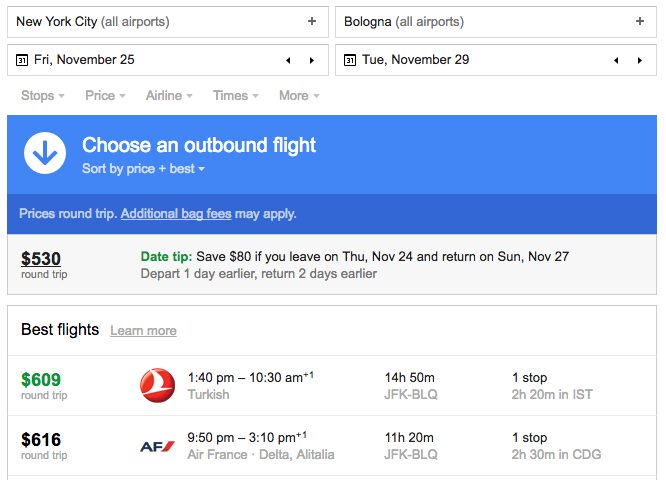Go to previous return date arrow
Screen dimensions: 666x480
pos(616,60)
